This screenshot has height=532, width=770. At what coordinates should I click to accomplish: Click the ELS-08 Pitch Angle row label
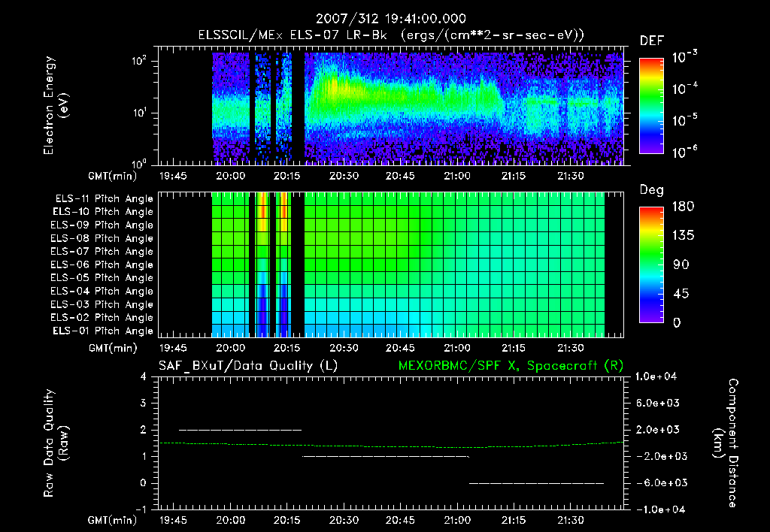pos(102,238)
